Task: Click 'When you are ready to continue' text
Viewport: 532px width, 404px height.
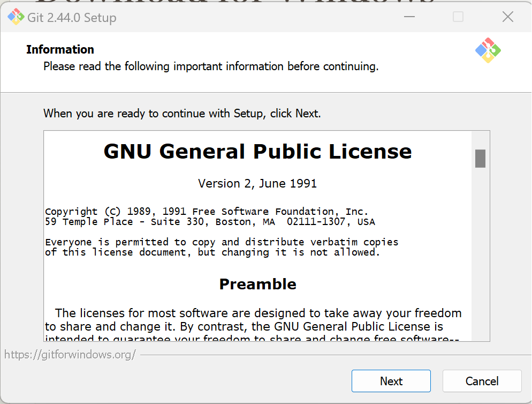Action: click(182, 114)
